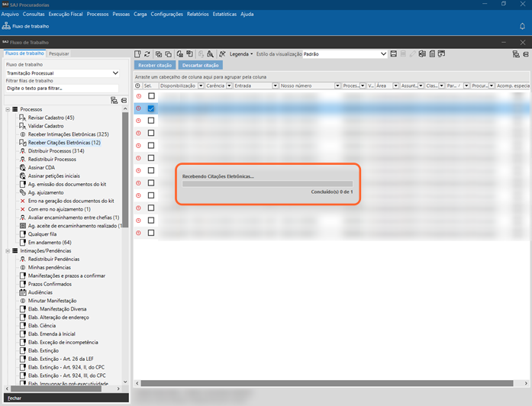Click the save visualization style icon

(x=393, y=54)
